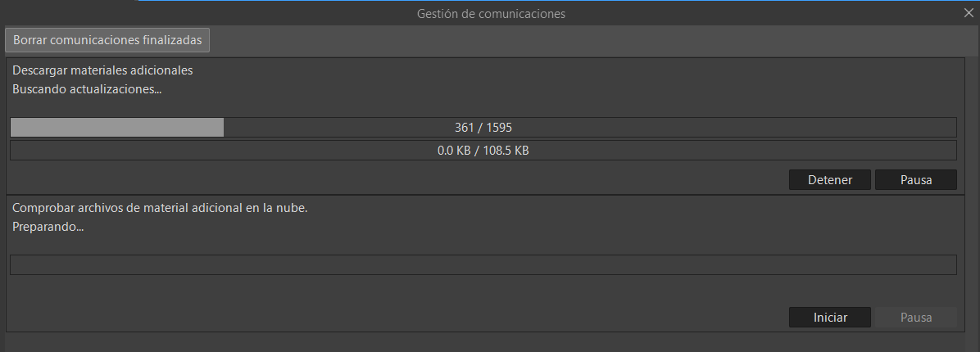The width and height of the screenshot is (980, 352).
Task: Click the Gestión de comunicaciones title bar
Action: coord(491,13)
